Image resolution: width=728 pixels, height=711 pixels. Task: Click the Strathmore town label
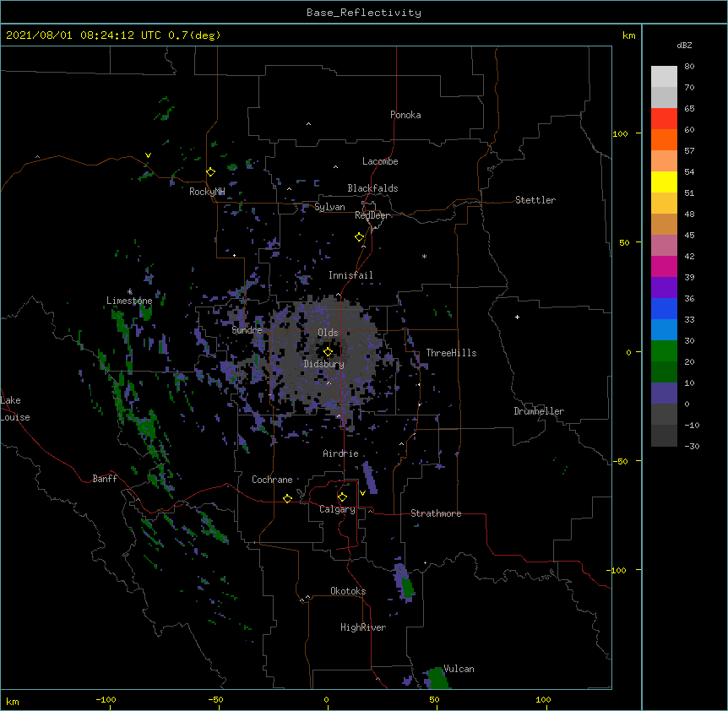(x=436, y=513)
